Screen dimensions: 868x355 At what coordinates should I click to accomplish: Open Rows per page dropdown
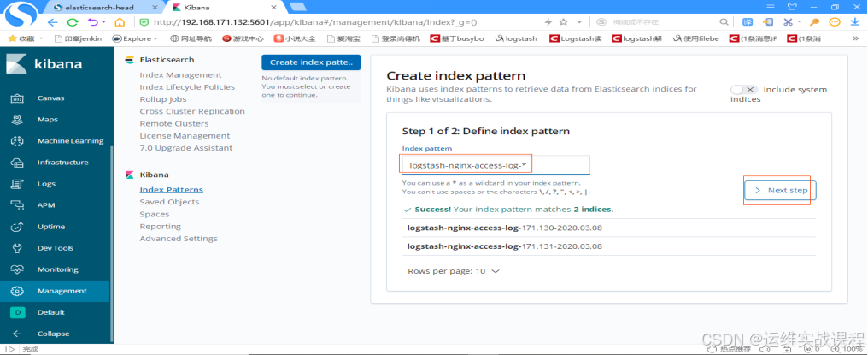454,271
